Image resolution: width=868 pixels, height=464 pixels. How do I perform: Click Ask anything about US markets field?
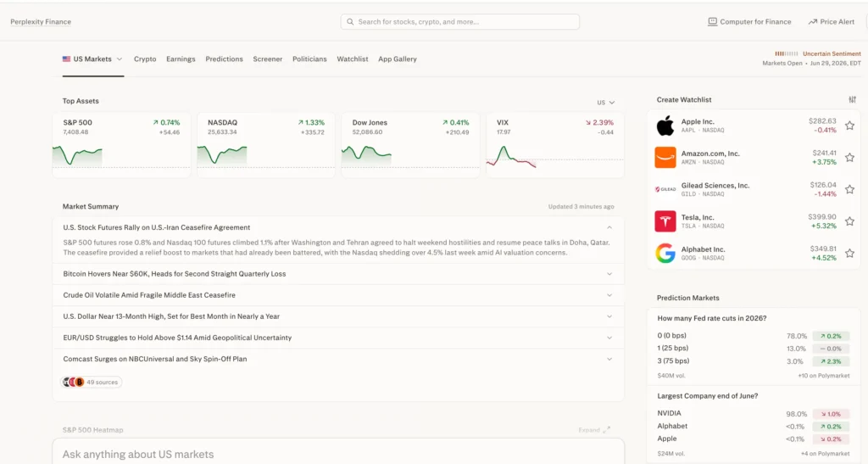pyautogui.click(x=338, y=454)
